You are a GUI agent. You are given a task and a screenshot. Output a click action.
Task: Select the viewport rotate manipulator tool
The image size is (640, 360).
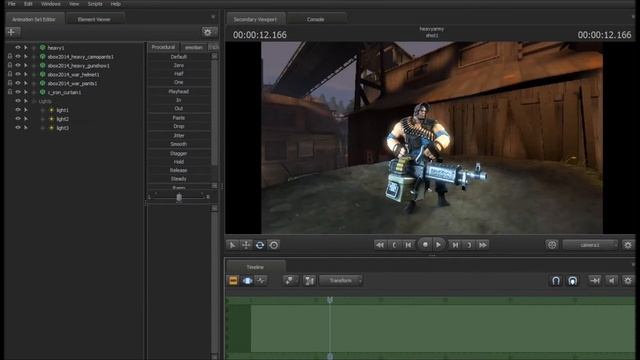pos(260,245)
